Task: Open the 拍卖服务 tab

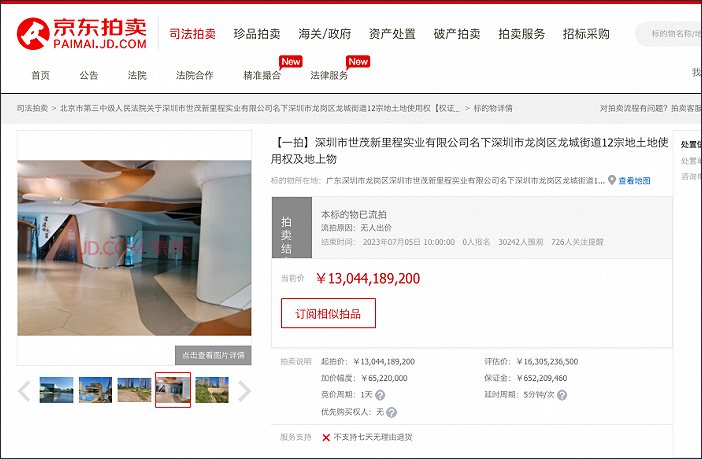Action: tap(522, 34)
